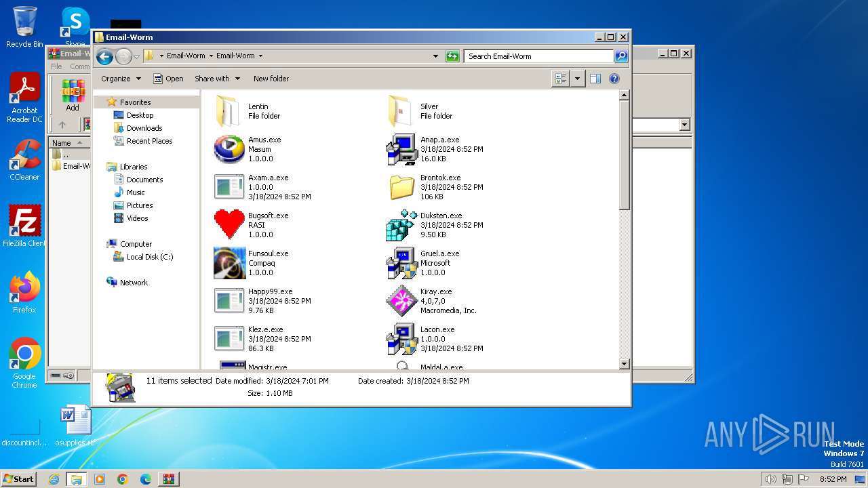Open Pictures library in navigation pane
868x488 pixels.
pyautogui.click(x=140, y=205)
